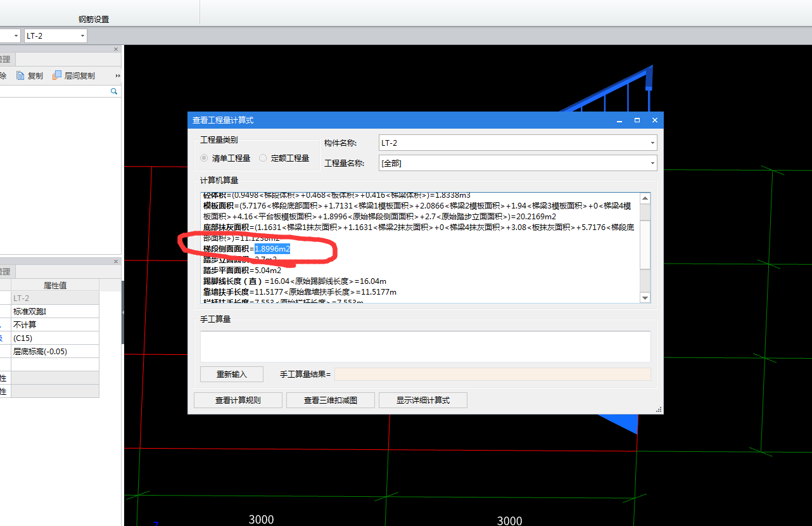Click the 踏步平面面积=5.04m2 line
This screenshot has width=812, height=526.
tap(242, 270)
